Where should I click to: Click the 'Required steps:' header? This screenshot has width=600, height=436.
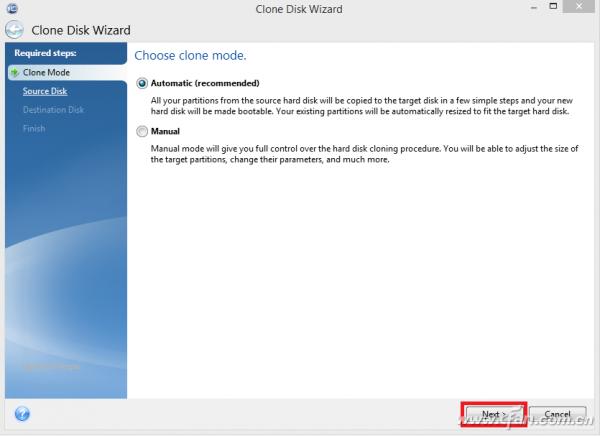45,53
